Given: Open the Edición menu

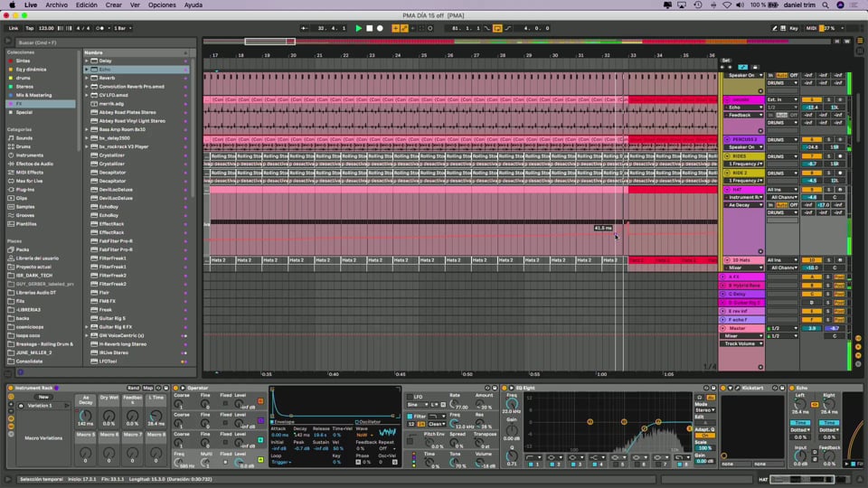Looking at the screenshot, I should (87, 5).
